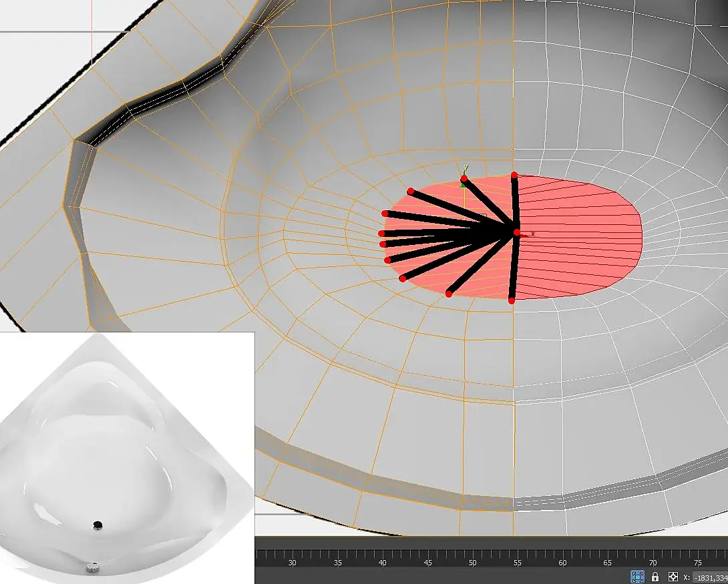Click the bathtub reference image thumbnail

pos(127,458)
